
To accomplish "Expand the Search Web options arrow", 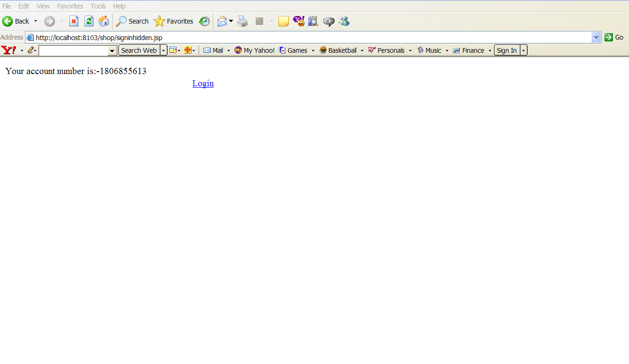I will point(163,50).
